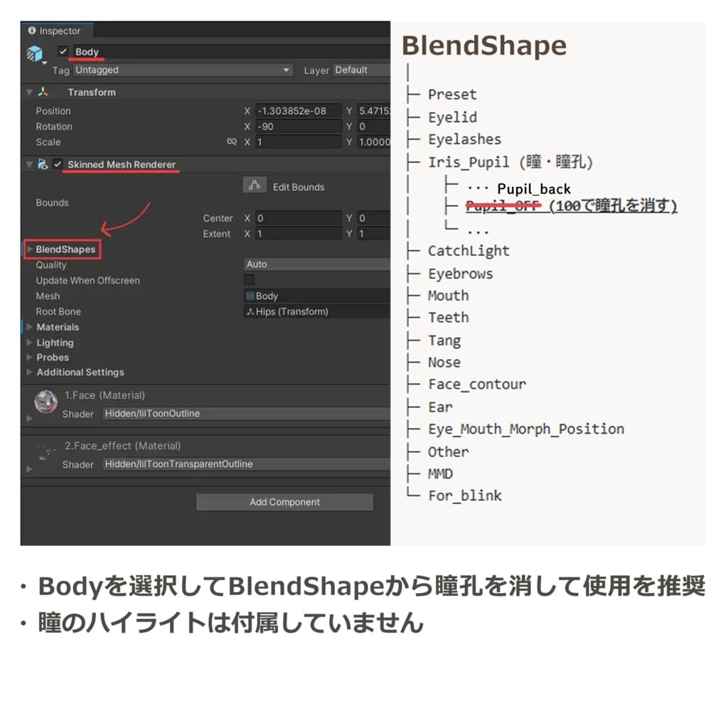Click the Other entry in BlendShape tree

[x=448, y=451]
